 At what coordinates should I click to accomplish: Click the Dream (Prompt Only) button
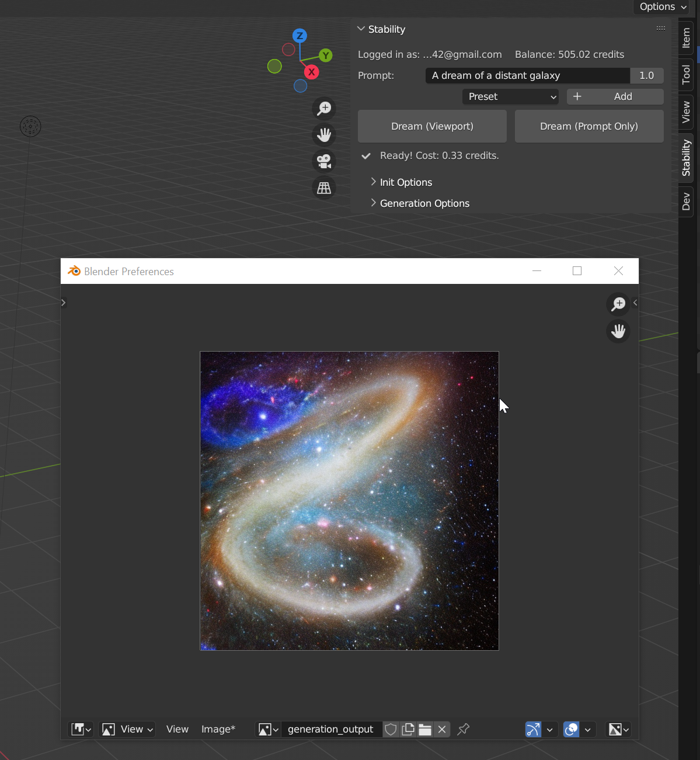click(x=588, y=126)
